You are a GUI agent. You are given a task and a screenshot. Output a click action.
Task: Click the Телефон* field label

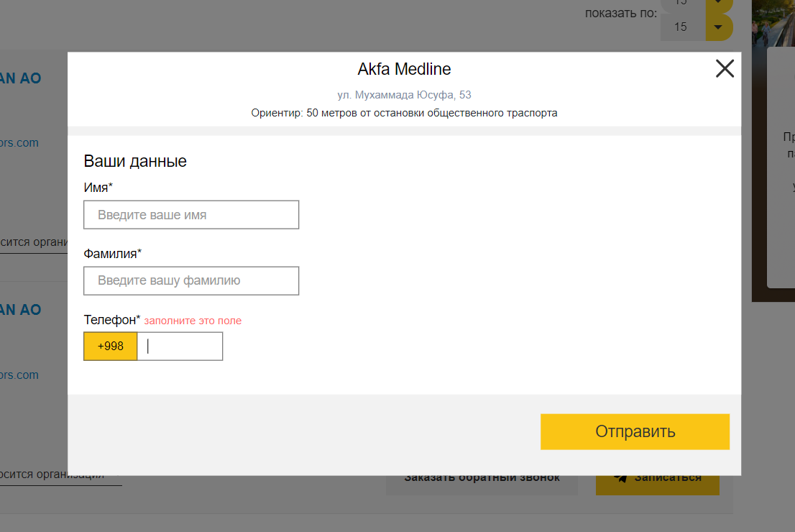[111, 320]
